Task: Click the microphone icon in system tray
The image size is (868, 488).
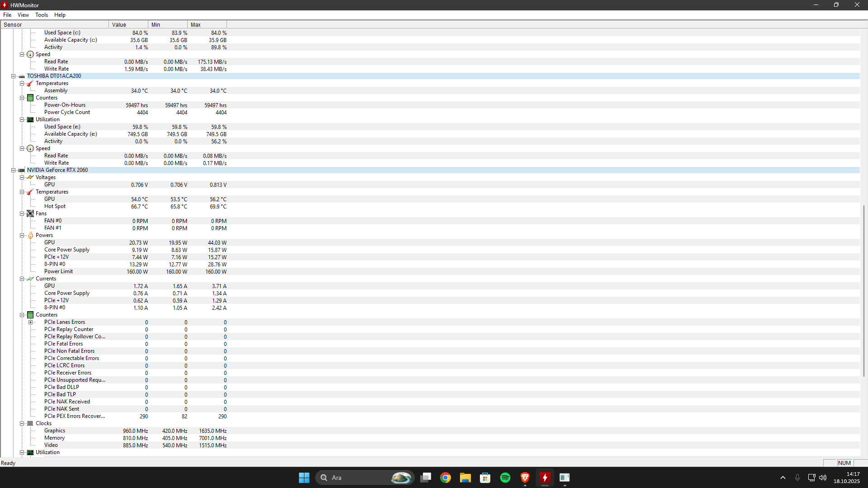Action: (x=797, y=478)
